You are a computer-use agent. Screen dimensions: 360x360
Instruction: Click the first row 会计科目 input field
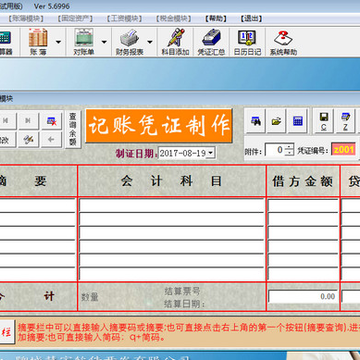tap(171, 205)
